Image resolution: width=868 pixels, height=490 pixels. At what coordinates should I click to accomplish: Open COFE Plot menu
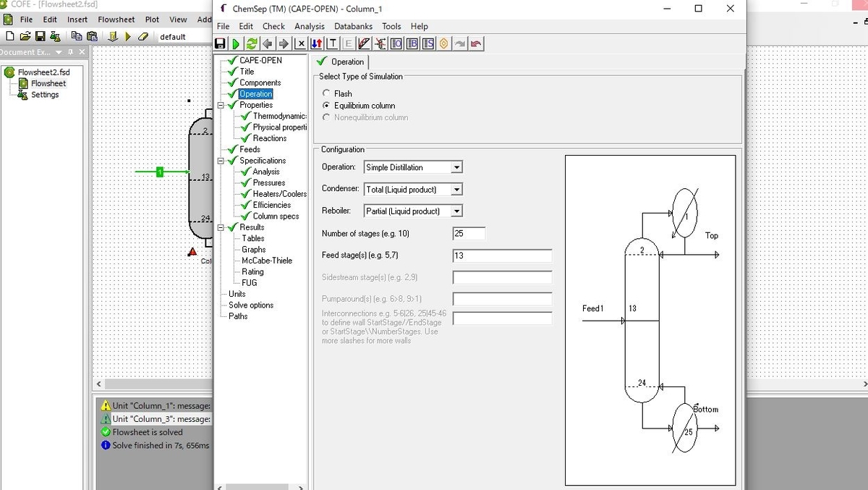tap(152, 20)
